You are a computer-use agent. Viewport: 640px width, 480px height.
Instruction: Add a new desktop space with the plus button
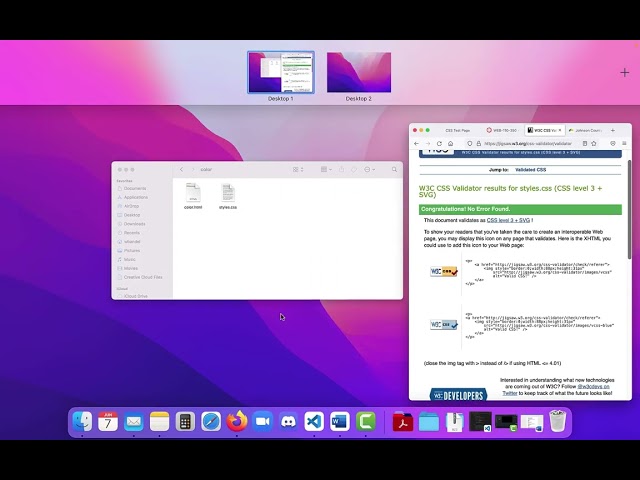pos(624,73)
